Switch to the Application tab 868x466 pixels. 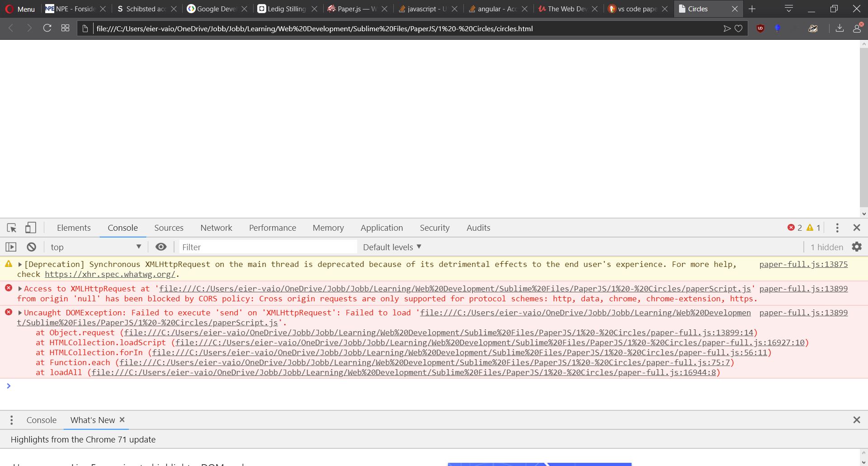(x=382, y=228)
